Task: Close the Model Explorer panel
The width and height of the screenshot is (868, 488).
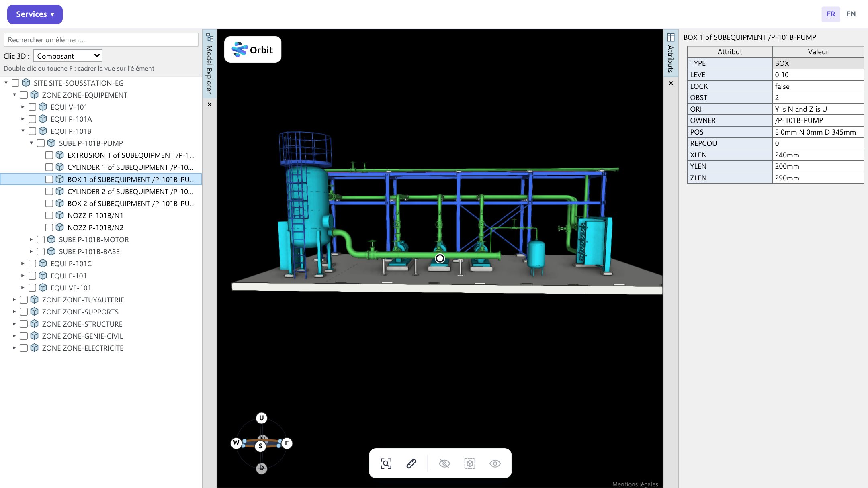Action: pyautogui.click(x=209, y=104)
